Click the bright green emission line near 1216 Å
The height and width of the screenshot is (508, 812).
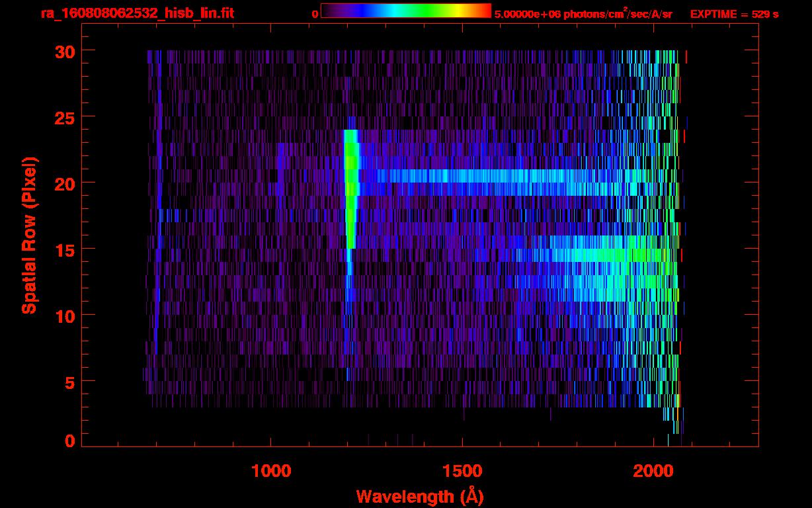coord(351,189)
